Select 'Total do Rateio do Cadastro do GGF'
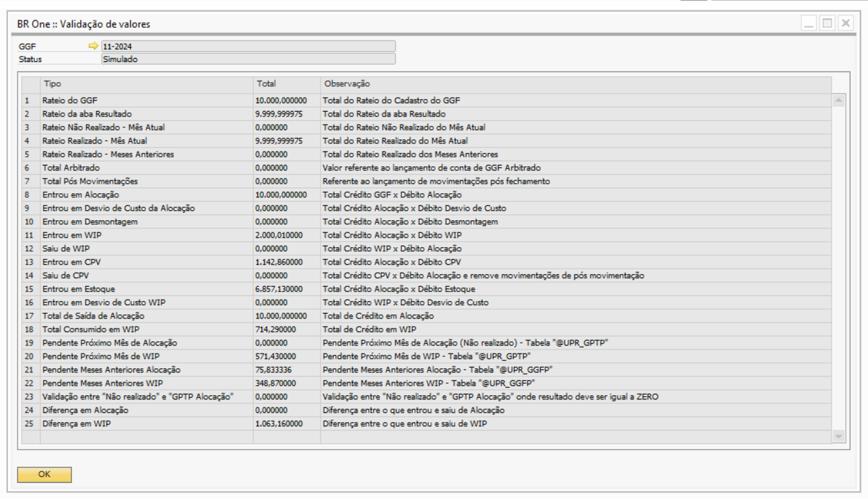Viewport: 868px width, 499px height. 576,100
